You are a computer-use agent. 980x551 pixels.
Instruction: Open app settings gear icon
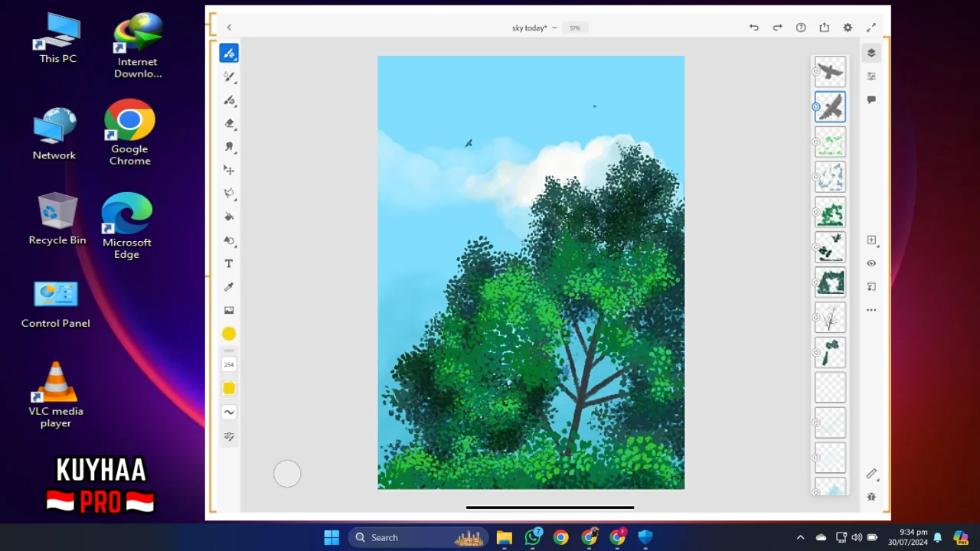[x=848, y=28]
